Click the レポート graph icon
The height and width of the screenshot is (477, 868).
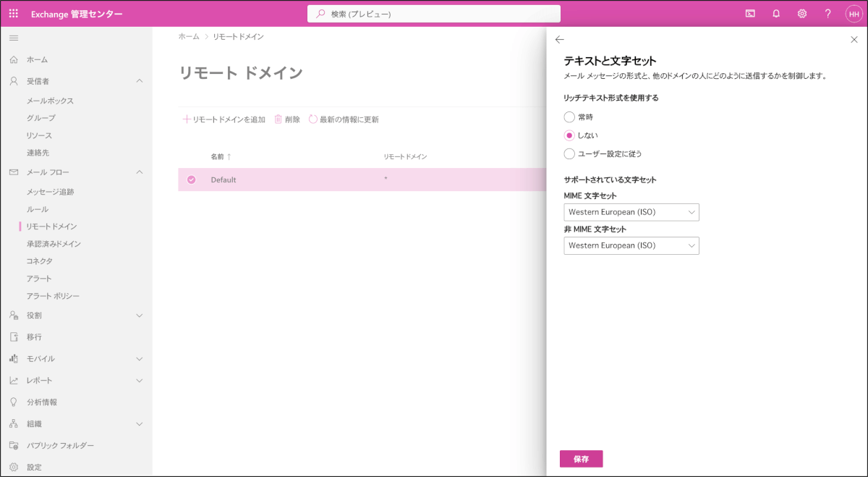(x=14, y=381)
